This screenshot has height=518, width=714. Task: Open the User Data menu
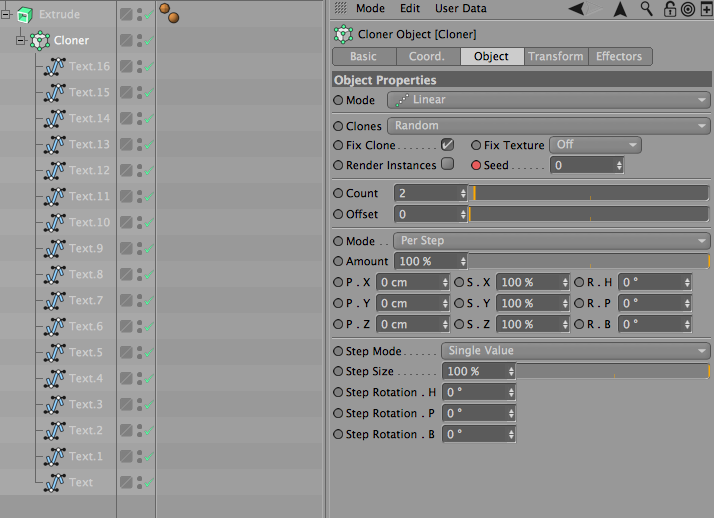tap(460, 8)
